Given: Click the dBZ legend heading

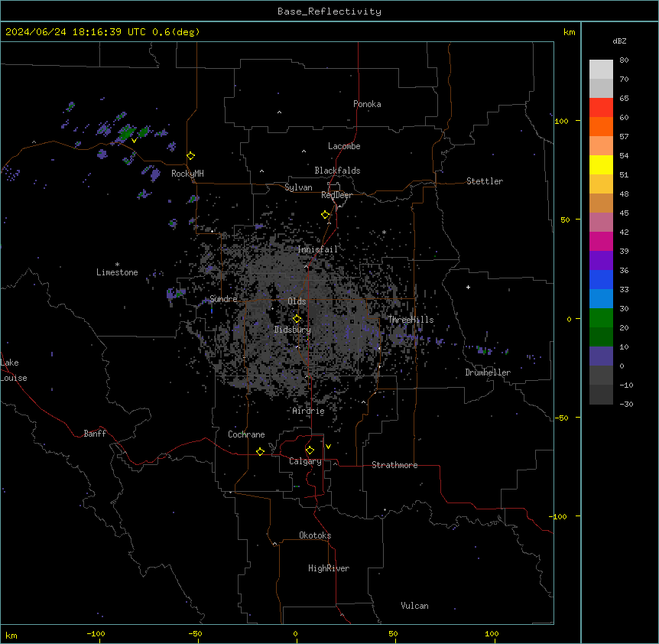Looking at the screenshot, I should pyautogui.click(x=619, y=41).
